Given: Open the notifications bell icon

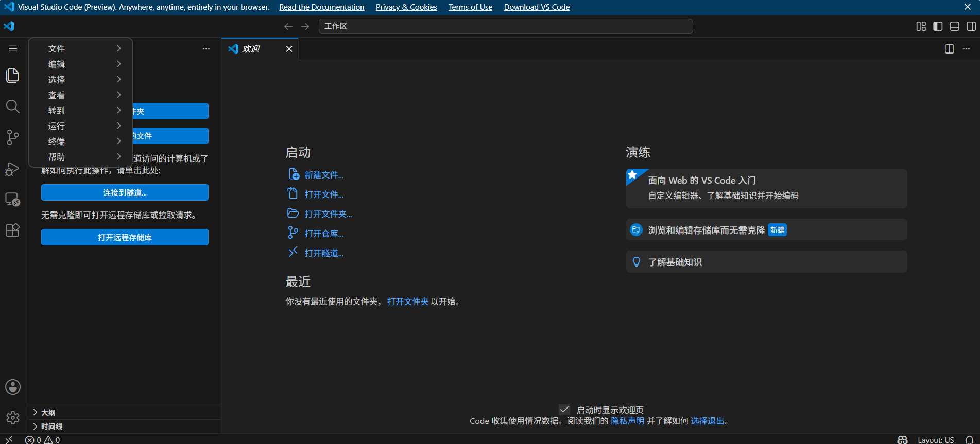Looking at the screenshot, I should 969,440.
